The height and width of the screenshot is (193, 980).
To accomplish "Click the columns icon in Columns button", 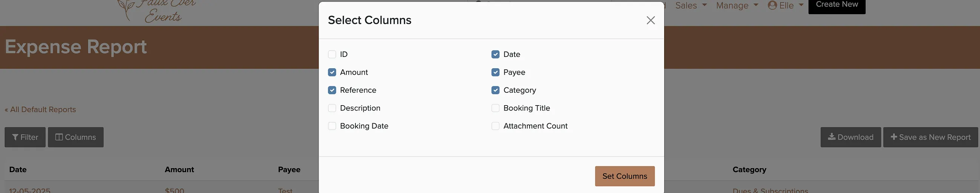I will 59,137.
